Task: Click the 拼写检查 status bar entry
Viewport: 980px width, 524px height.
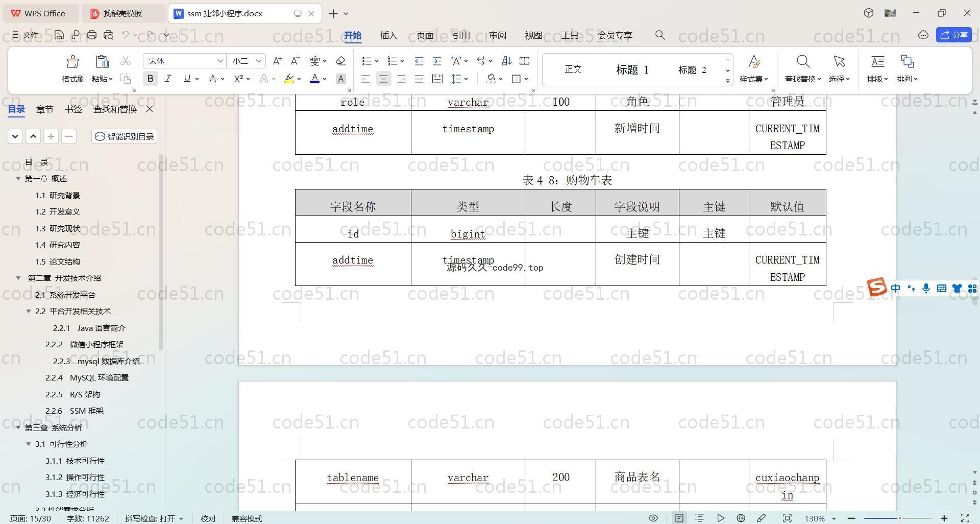Action: pos(154,518)
